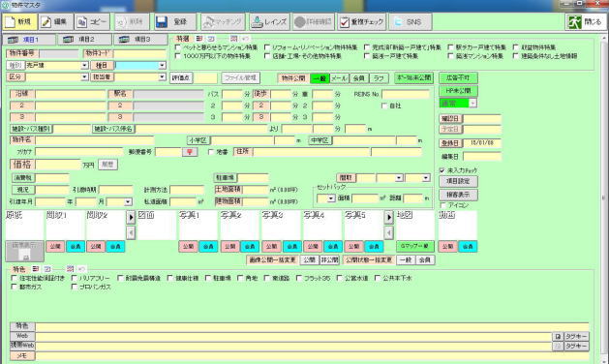This screenshot has height=364, width=609.
Task: Click the SNS toolbar icon
Action: [398, 21]
